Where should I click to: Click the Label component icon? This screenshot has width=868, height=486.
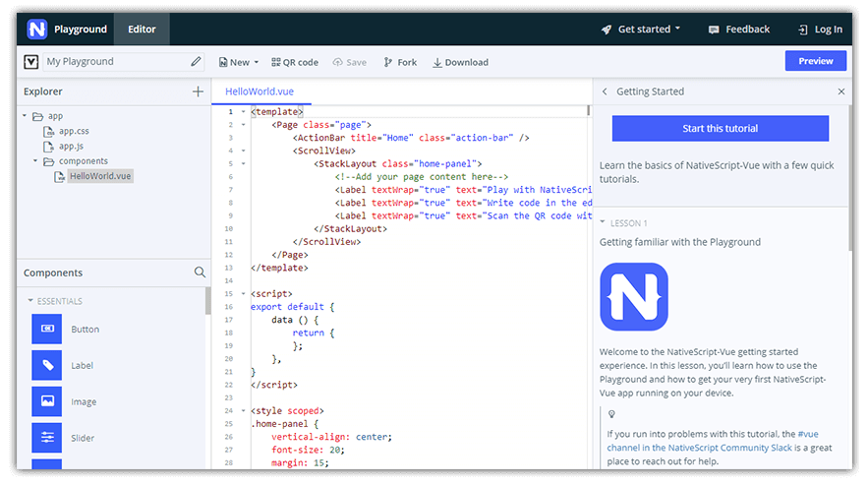(x=46, y=365)
